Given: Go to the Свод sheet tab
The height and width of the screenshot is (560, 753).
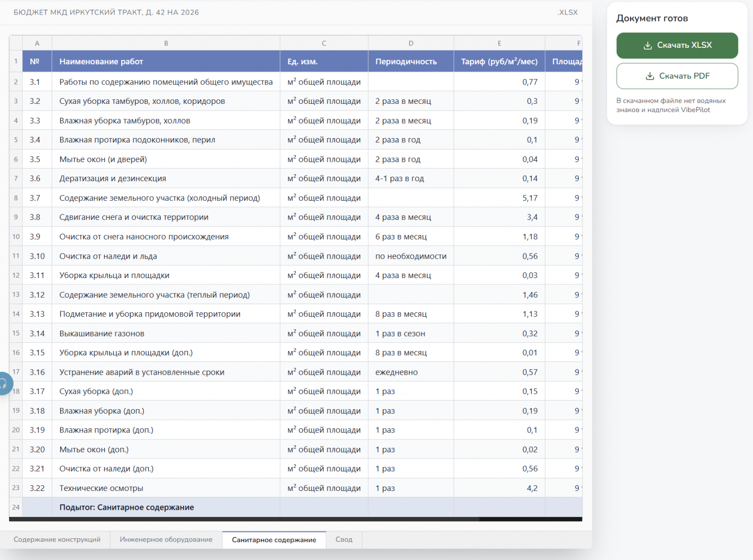Looking at the screenshot, I should [x=344, y=540].
